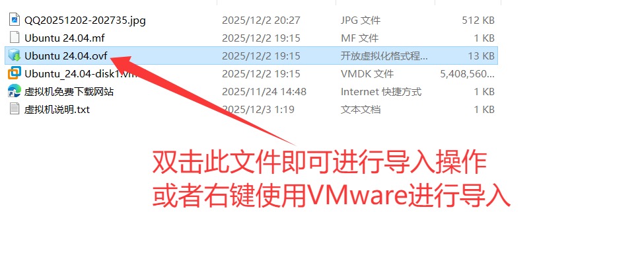Screen dimensions: 644x271
Task: Click the 2025/12/2 20:27 date entry
Action: [261, 20]
